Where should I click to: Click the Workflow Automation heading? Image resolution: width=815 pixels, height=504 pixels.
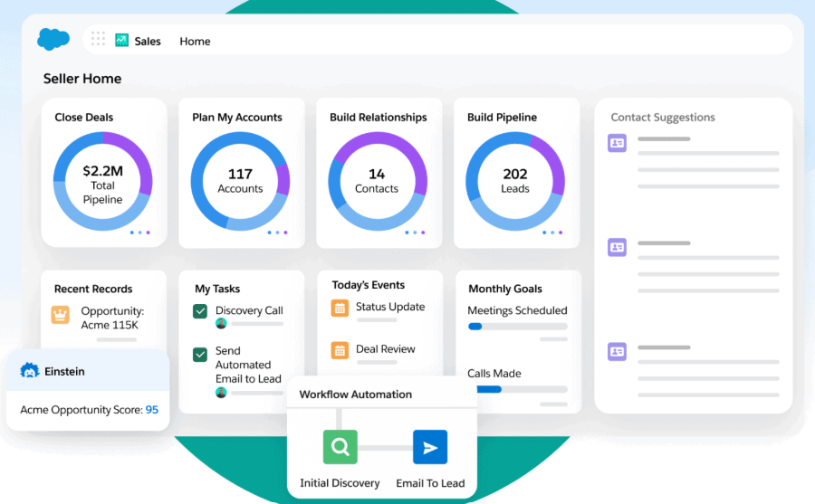tap(356, 395)
